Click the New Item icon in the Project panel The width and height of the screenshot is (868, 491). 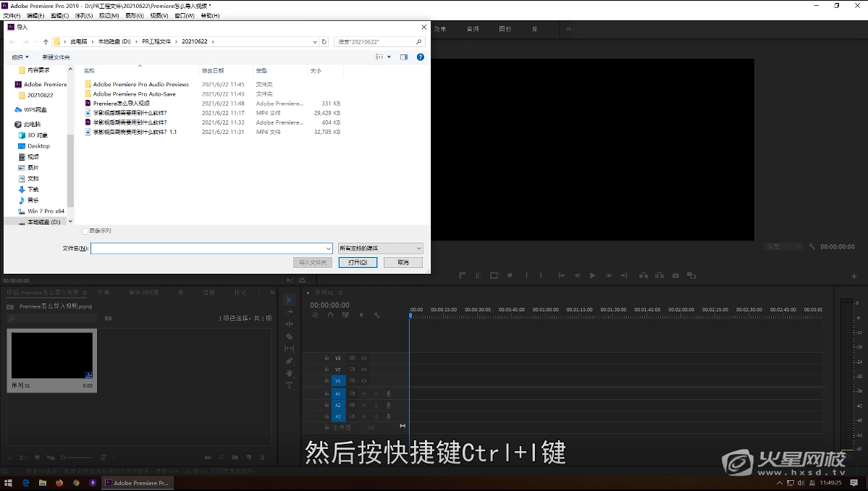pos(248,458)
